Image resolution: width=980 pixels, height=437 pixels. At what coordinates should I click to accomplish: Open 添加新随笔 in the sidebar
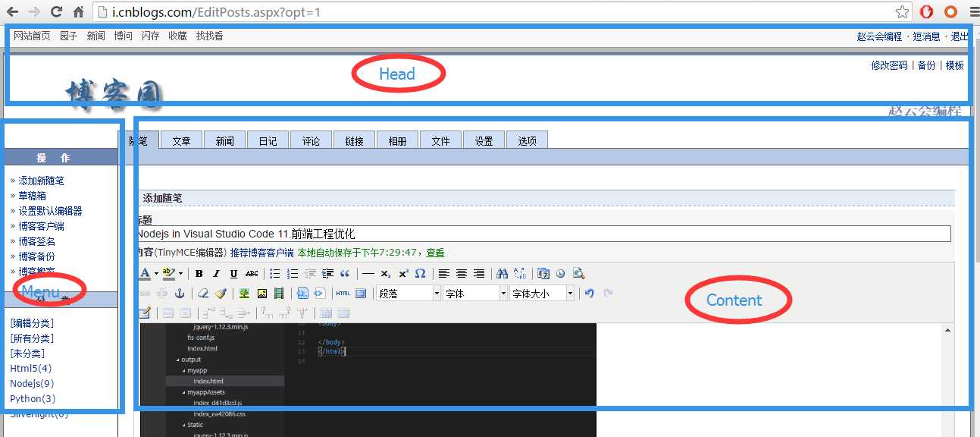click(41, 181)
